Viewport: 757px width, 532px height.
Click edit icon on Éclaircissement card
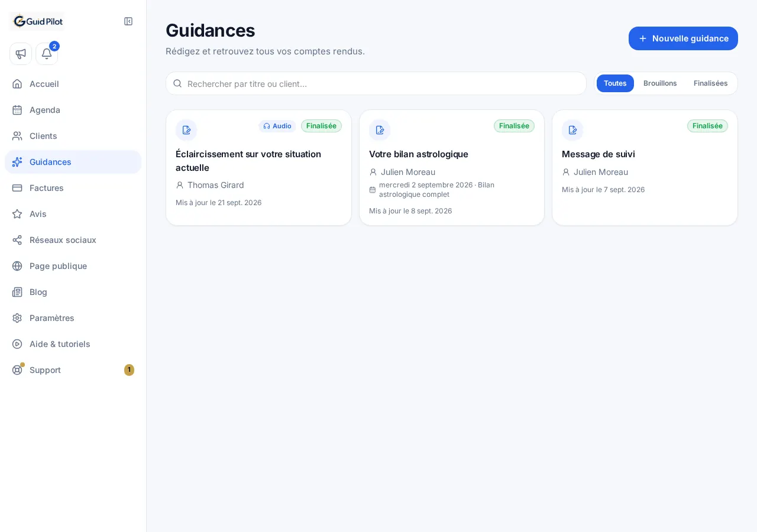(x=186, y=130)
